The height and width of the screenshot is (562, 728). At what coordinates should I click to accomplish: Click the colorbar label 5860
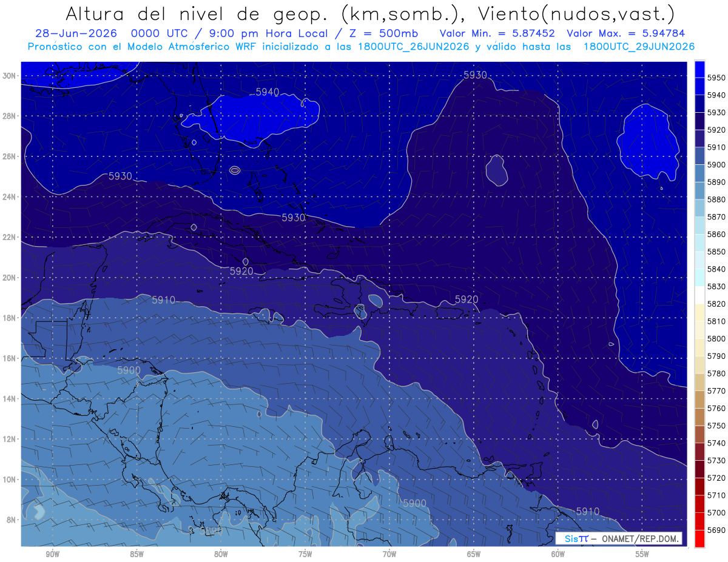coord(716,235)
